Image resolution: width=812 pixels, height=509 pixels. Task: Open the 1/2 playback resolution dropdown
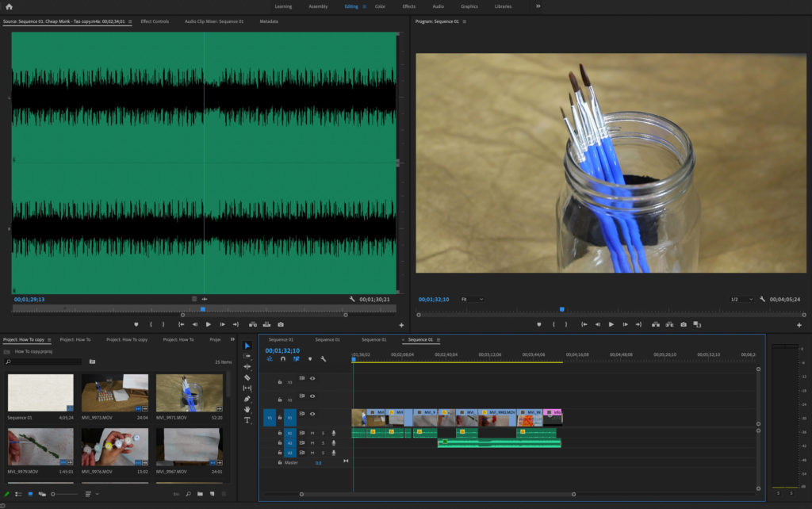(741, 299)
